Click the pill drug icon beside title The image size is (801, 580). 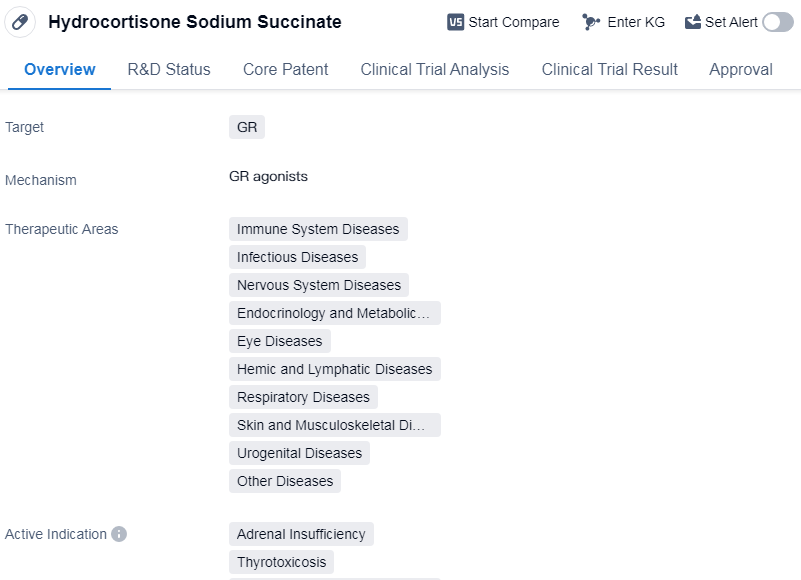tap(21, 22)
